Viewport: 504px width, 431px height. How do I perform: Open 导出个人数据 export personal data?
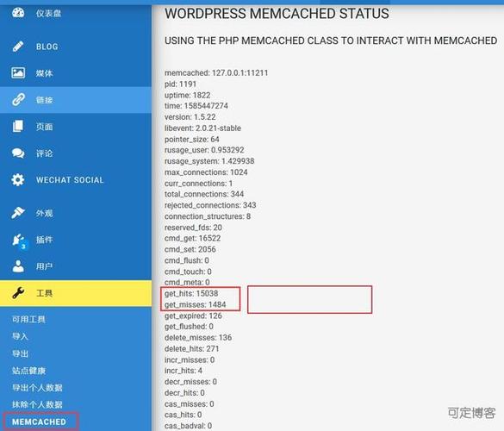[37, 388]
